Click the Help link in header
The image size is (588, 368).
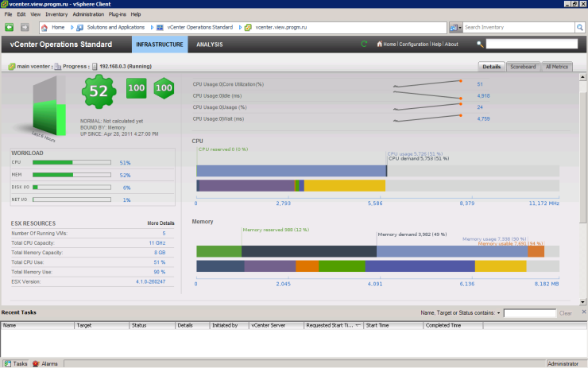[436, 44]
